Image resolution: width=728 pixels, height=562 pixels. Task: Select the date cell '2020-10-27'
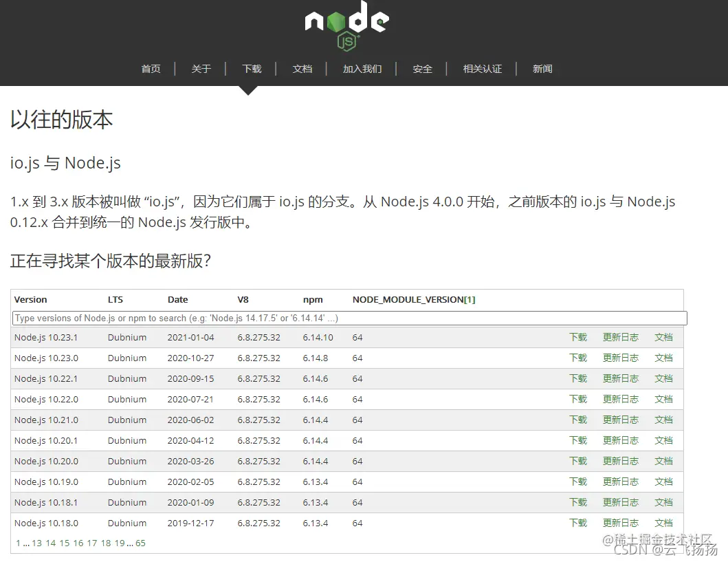[x=191, y=358]
